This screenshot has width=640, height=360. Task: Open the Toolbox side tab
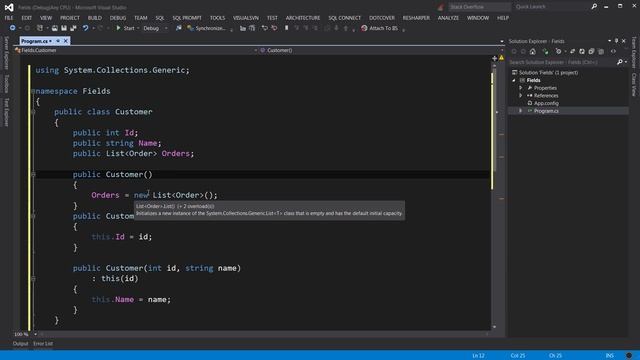point(6,84)
